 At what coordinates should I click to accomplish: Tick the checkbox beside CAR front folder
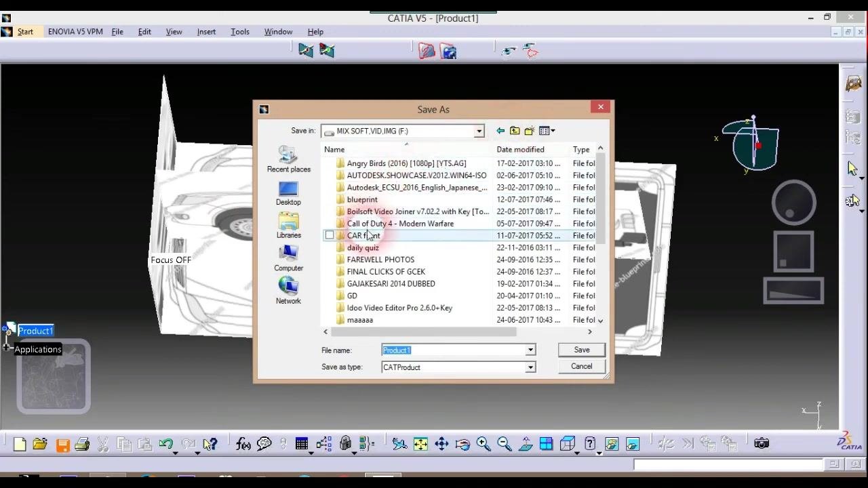pos(330,235)
